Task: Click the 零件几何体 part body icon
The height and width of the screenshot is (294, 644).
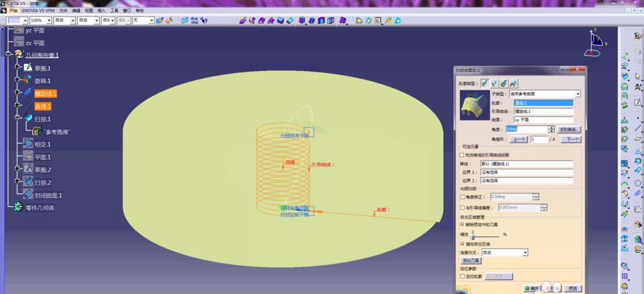Action: (x=19, y=208)
